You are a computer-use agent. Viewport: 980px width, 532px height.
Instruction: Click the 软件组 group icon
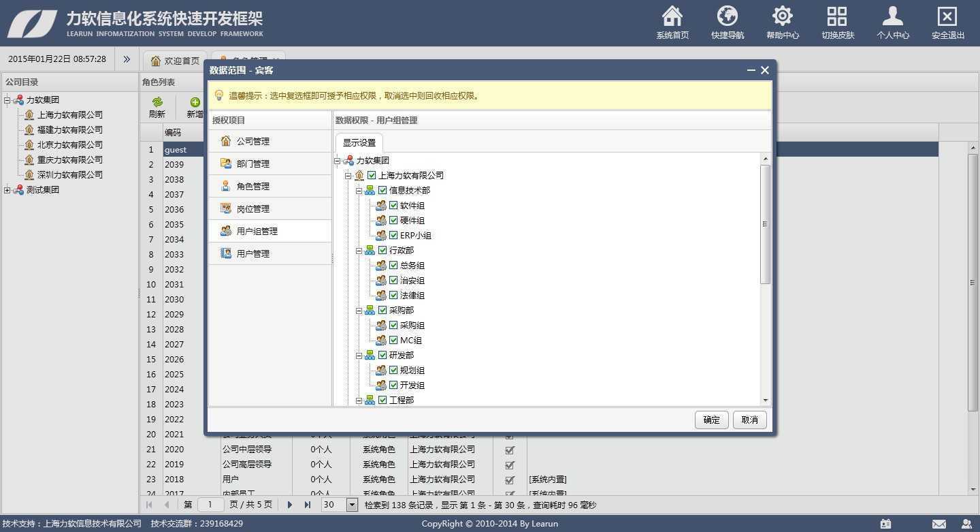point(381,205)
